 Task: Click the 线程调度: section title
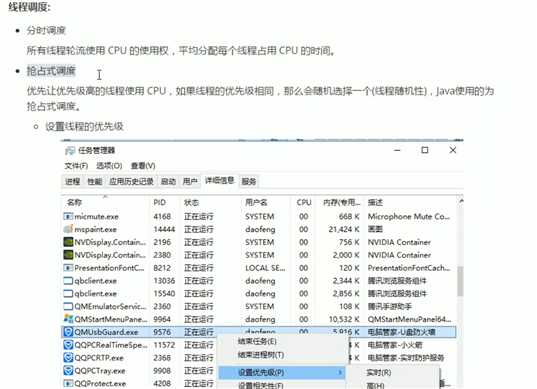[29, 7]
